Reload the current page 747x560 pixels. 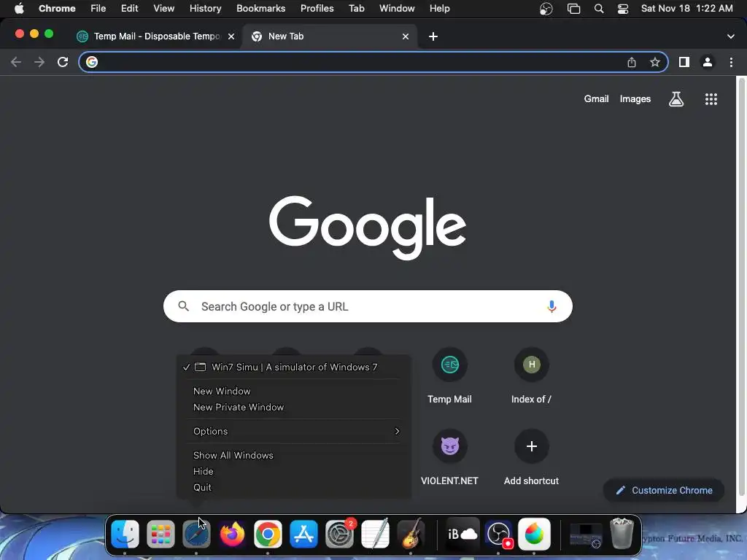tap(63, 62)
